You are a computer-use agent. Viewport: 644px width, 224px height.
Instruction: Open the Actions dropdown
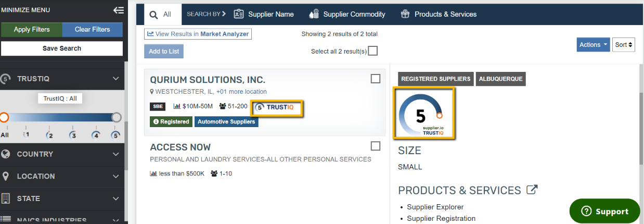point(594,45)
